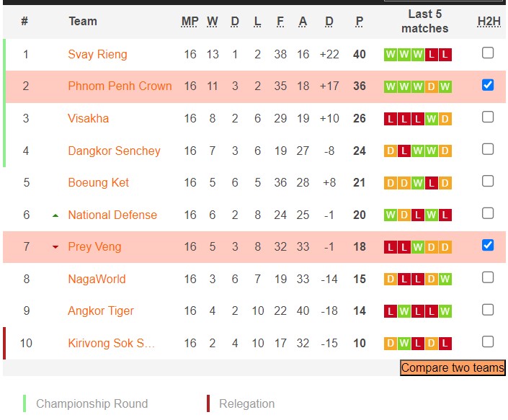Click the H2H column header

489,22
